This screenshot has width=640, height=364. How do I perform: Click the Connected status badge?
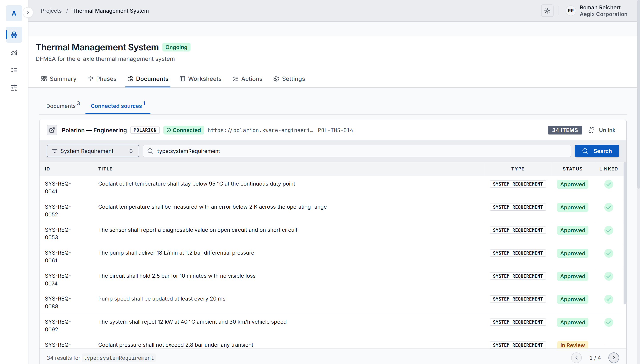[x=184, y=130]
